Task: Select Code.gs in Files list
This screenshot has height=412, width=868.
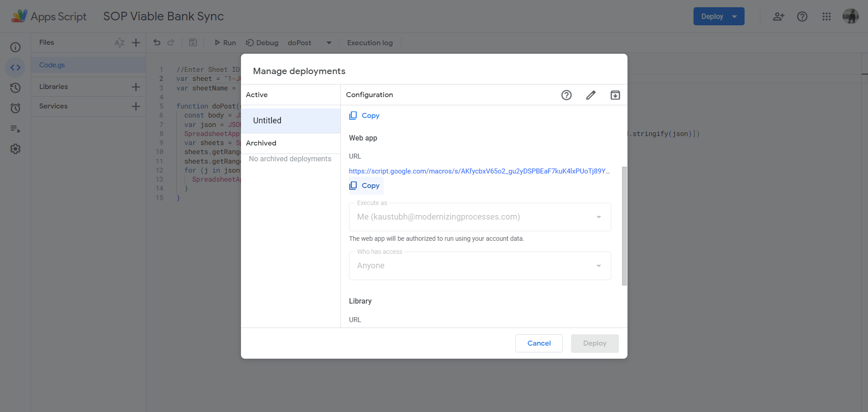Action: 88,65
